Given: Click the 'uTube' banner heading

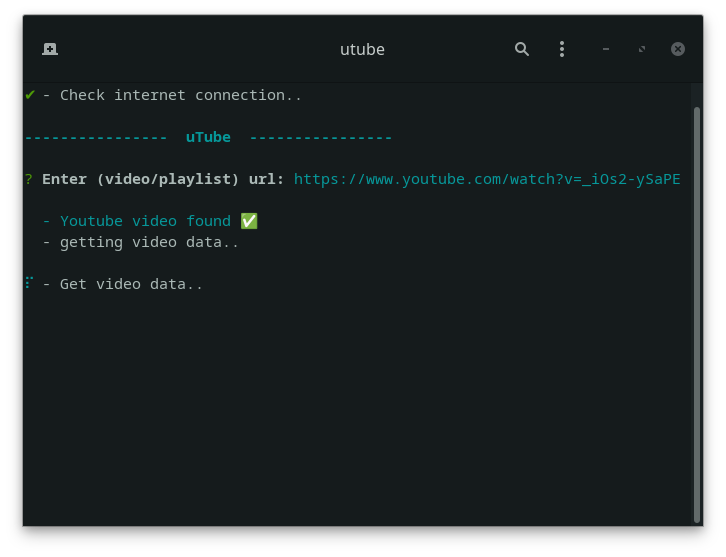Looking at the screenshot, I should (x=208, y=137).
